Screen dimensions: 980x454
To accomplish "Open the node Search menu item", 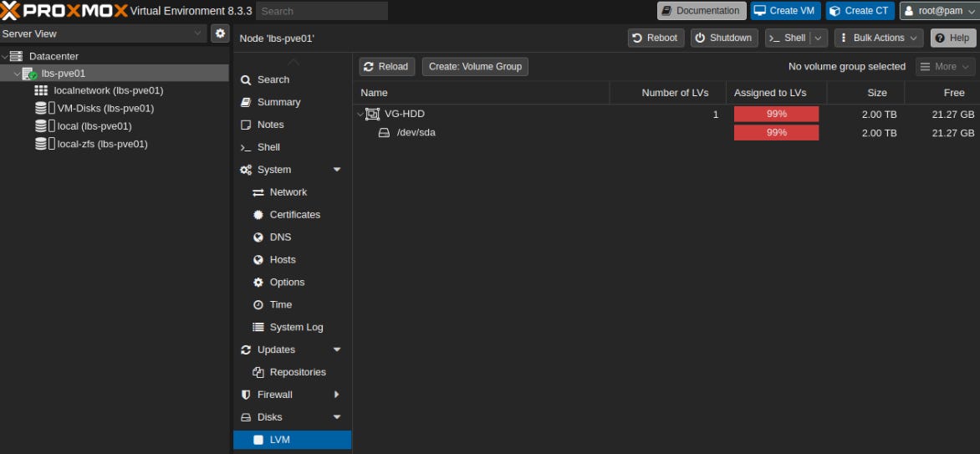I will [292, 79].
